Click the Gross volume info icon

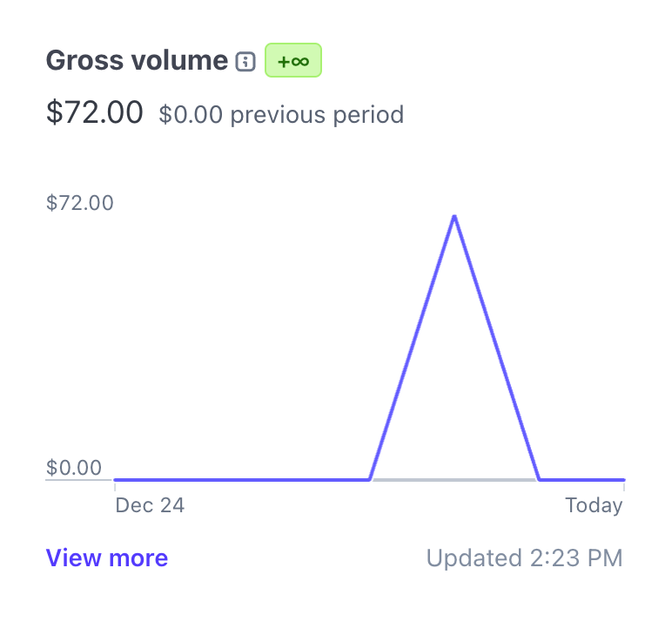tap(245, 61)
